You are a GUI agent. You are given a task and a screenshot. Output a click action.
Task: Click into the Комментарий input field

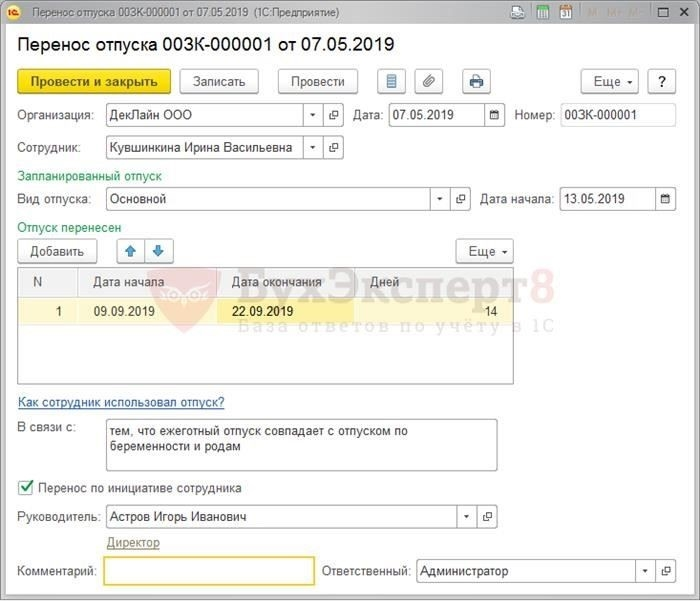point(209,571)
